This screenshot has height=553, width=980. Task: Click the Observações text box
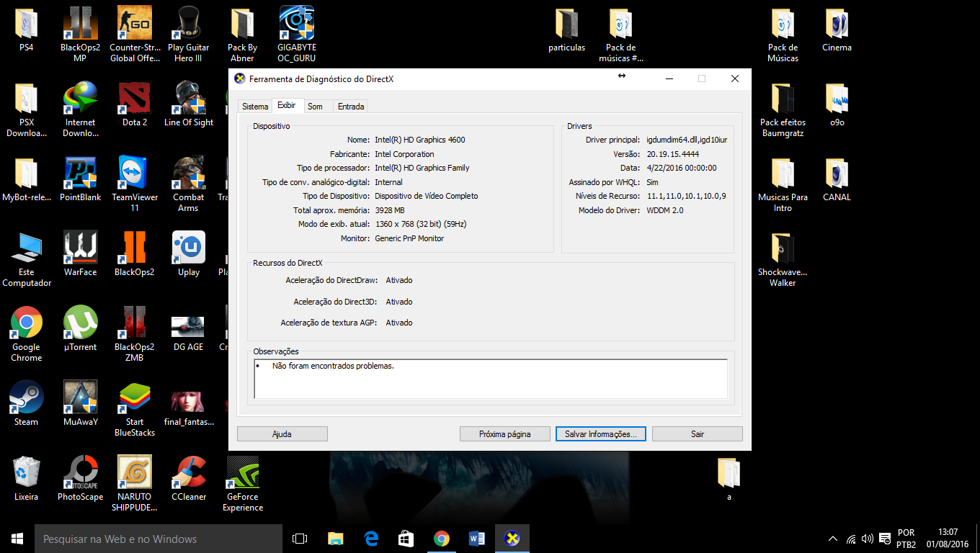point(491,379)
